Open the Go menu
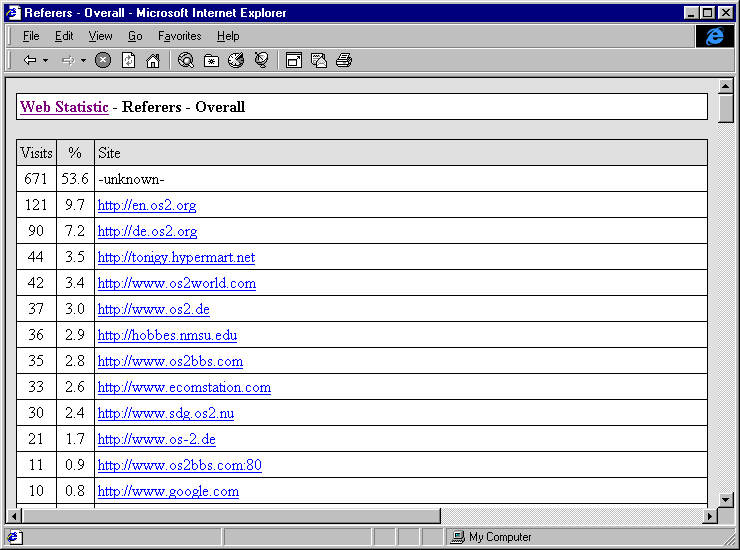This screenshot has width=740, height=550. click(x=135, y=36)
